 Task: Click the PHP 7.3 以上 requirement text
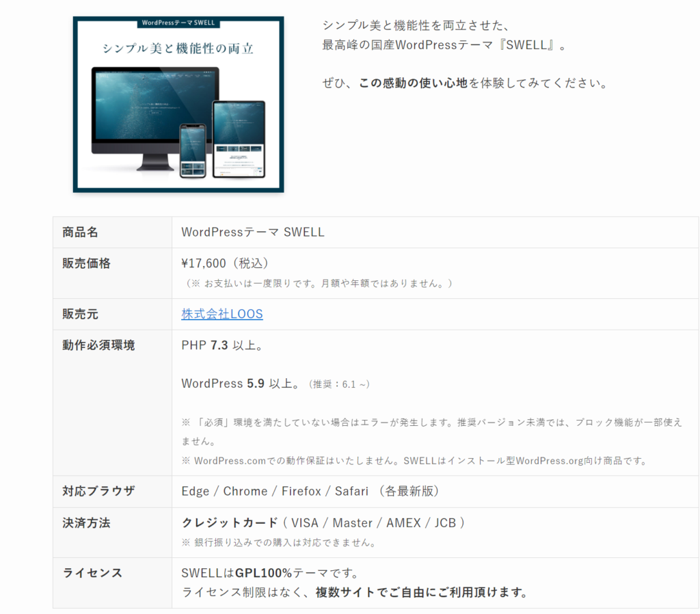(223, 345)
